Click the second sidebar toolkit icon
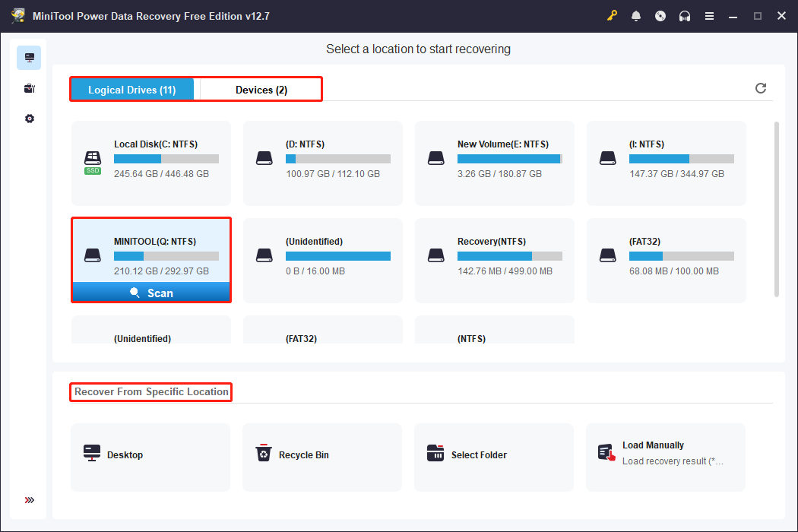 coord(29,88)
